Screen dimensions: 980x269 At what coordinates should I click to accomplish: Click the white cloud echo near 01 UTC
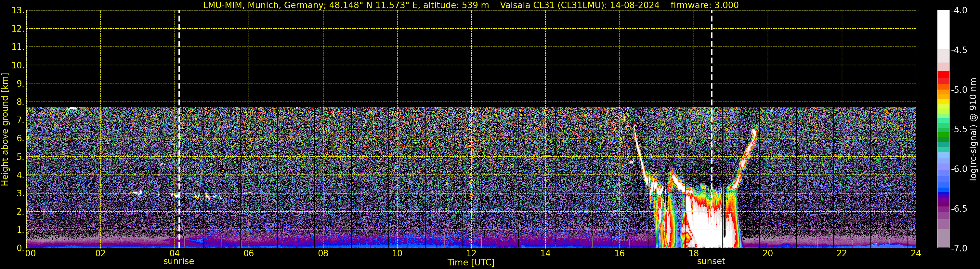click(x=72, y=108)
